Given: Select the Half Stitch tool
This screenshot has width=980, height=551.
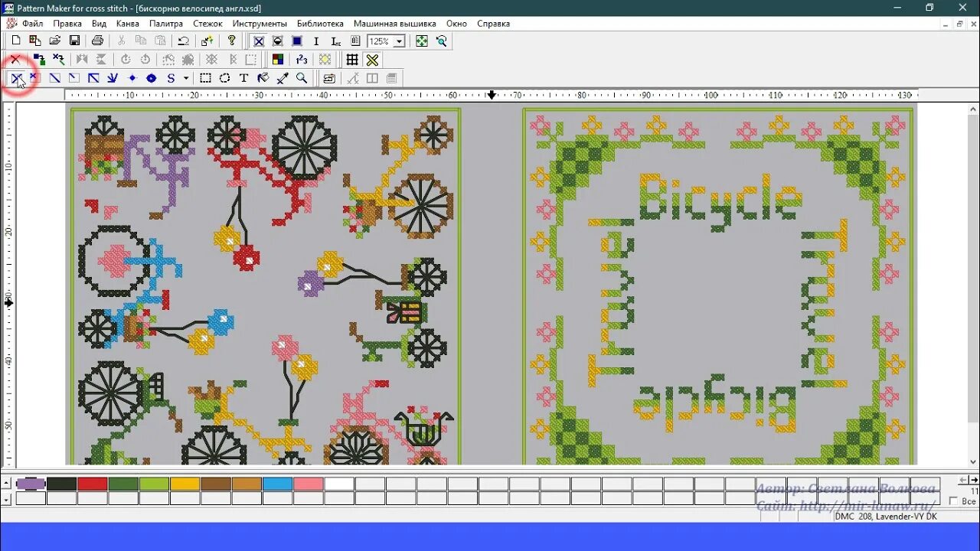Looking at the screenshot, I should [x=54, y=78].
